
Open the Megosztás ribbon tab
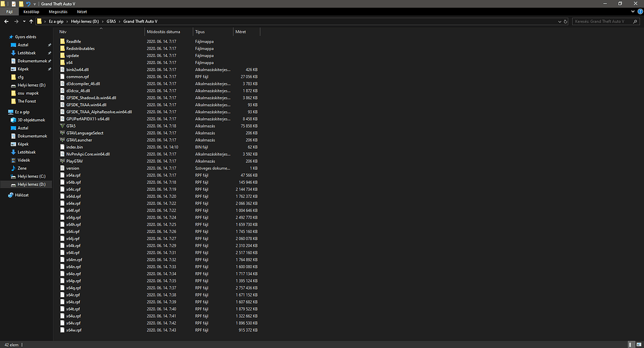coord(58,11)
